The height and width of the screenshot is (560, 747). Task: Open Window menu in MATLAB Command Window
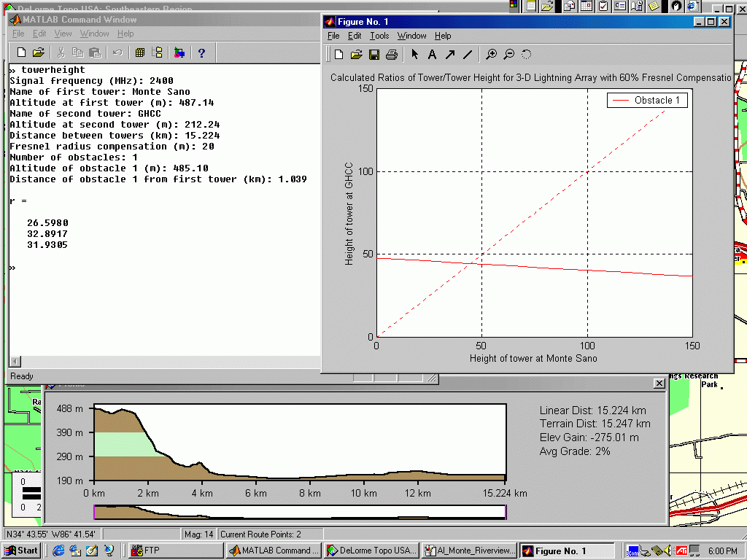point(94,34)
